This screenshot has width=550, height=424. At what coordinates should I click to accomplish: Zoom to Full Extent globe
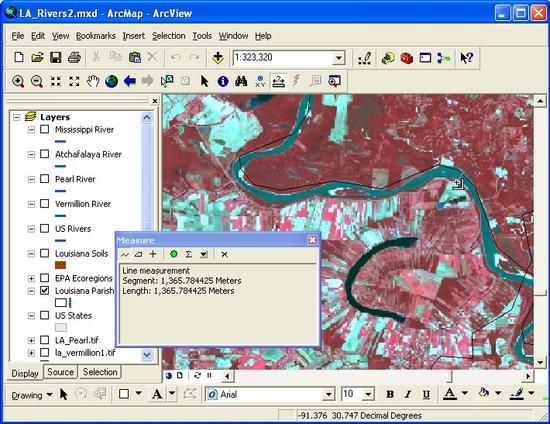point(112,81)
